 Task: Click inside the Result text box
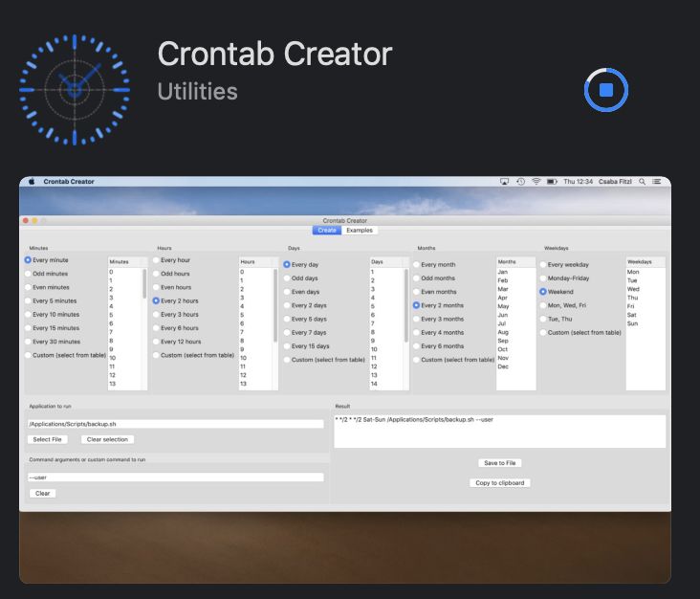point(499,432)
